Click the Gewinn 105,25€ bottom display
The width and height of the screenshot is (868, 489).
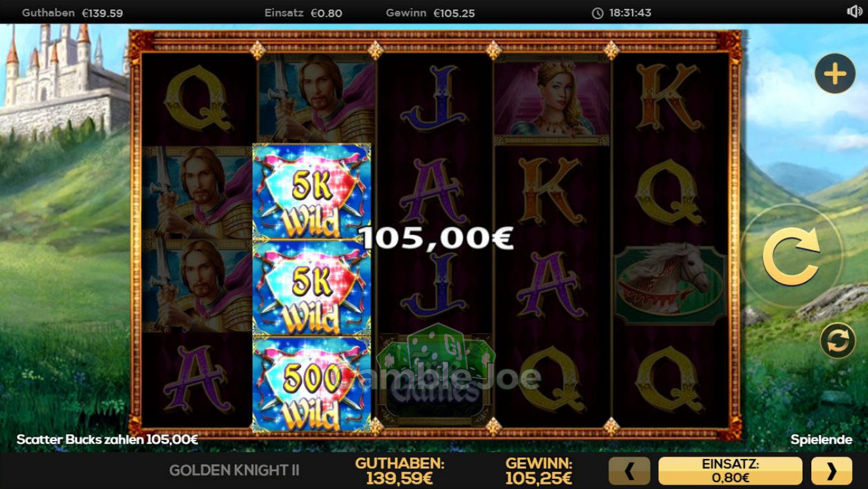pyautogui.click(x=538, y=471)
